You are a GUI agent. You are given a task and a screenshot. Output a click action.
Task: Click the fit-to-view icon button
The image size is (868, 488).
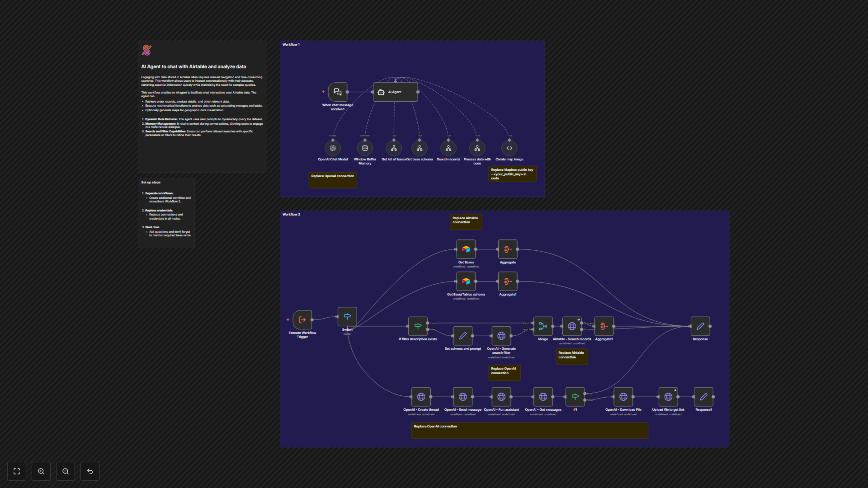tap(17, 471)
